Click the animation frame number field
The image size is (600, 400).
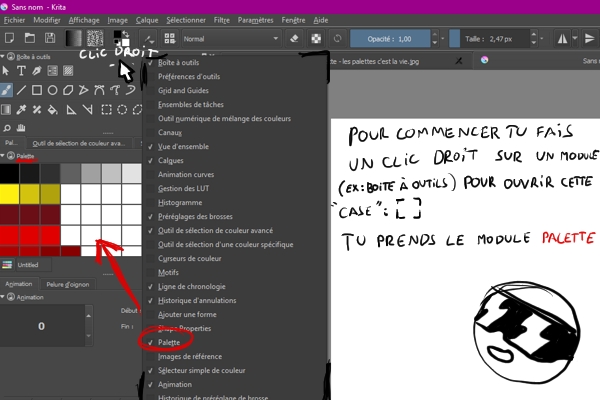coord(41,326)
